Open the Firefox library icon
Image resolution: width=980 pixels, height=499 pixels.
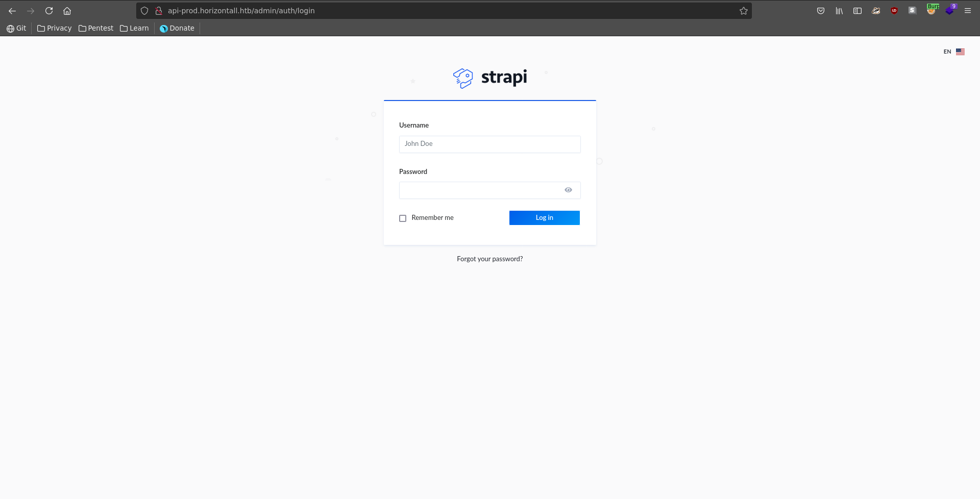click(x=839, y=11)
